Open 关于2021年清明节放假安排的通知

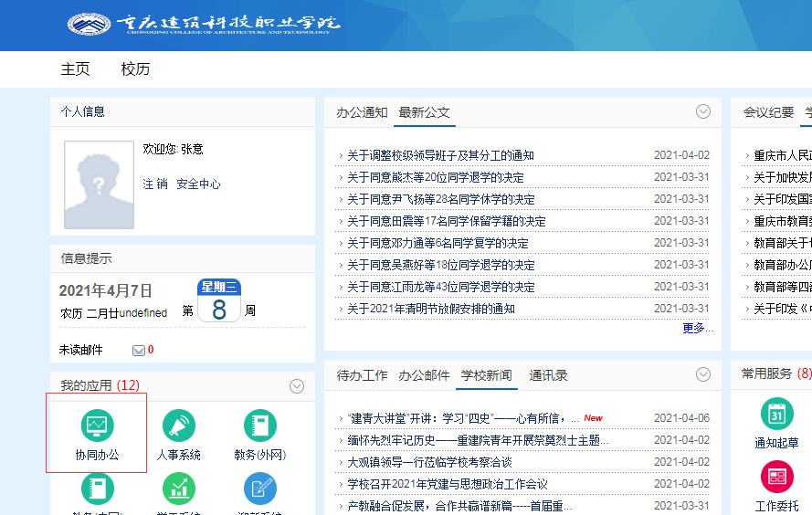click(431, 309)
